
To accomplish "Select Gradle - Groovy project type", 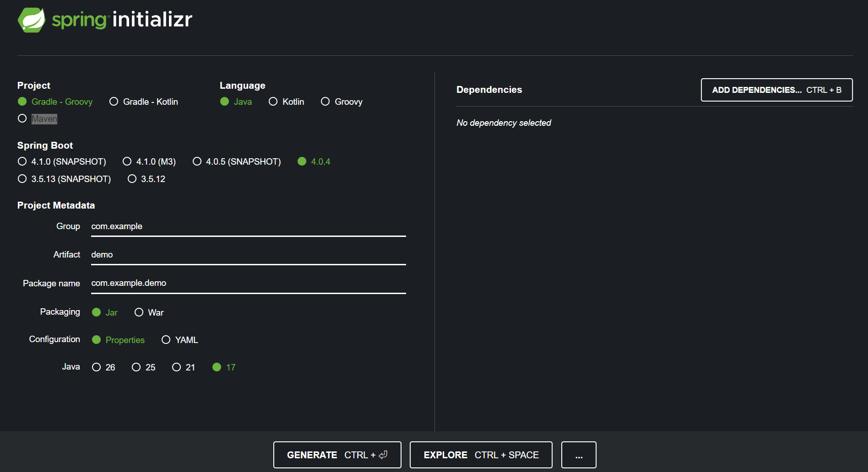I will [55, 102].
